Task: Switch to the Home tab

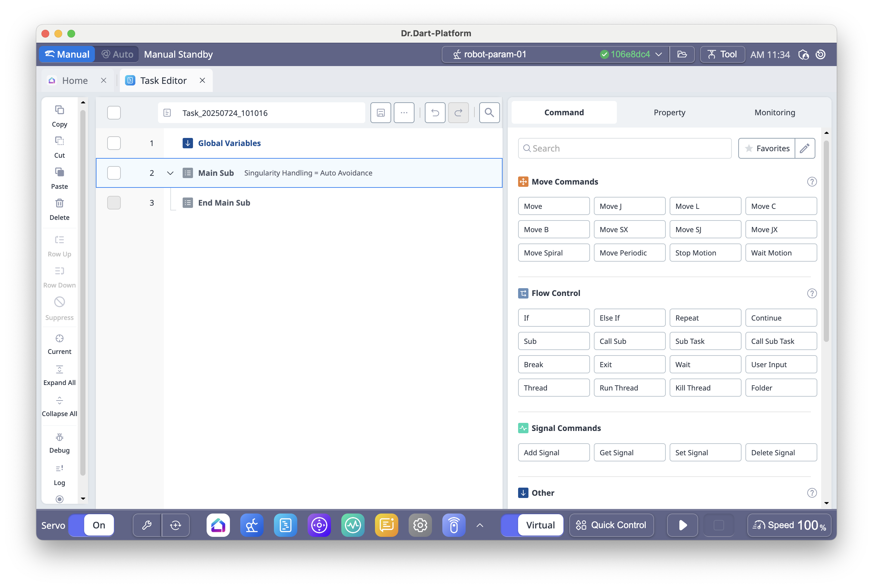Action: click(74, 81)
